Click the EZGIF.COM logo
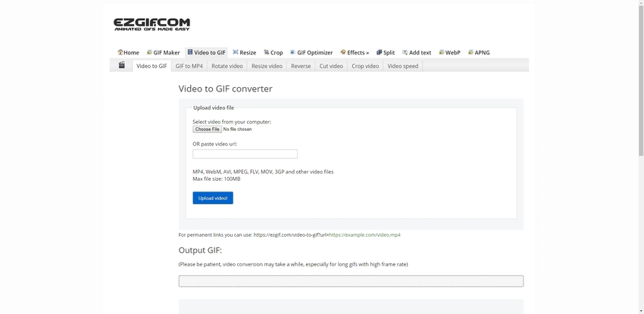Image resolution: width=644 pixels, height=314 pixels. click(x=152, y=24)
